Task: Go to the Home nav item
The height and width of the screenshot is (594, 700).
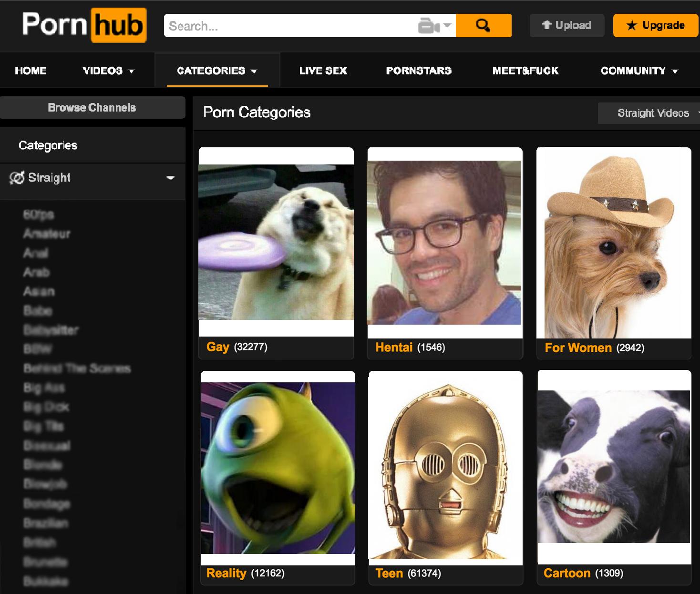Action: 31,71
